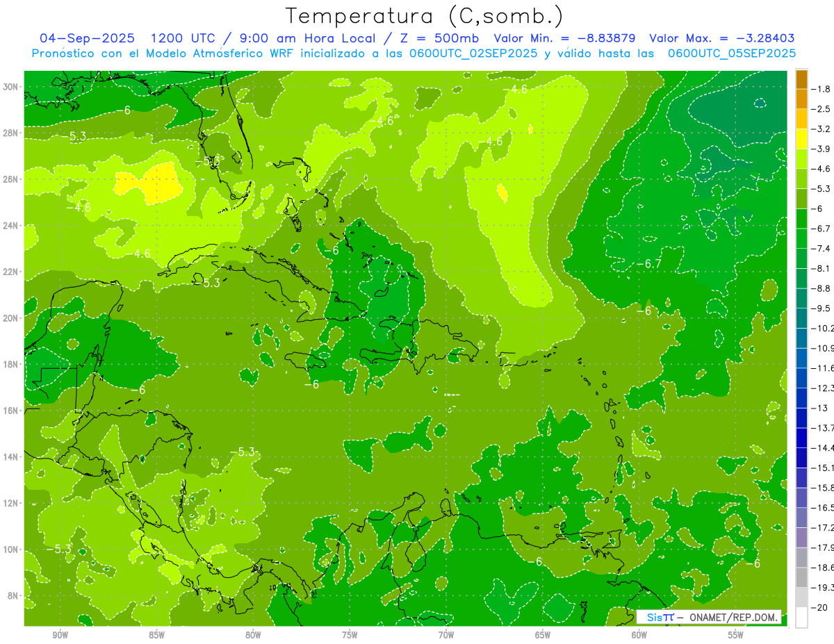The width and height of the screenshot is (834, 644).
Task: Select the green swatch between -6 and -6.7
Action: [801, 218]
